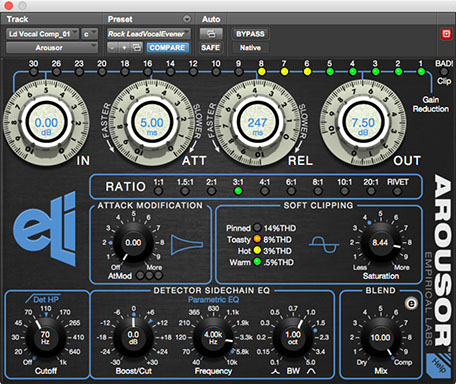Click the narrow bandwidth icon beside BW
456x384 pixels.
coord(275,371)
